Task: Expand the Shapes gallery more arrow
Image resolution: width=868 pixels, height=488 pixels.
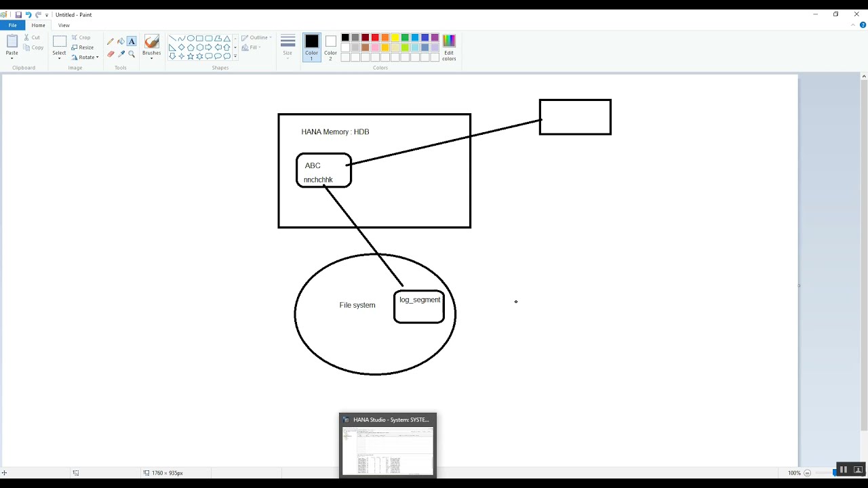Action: (235, 57)
